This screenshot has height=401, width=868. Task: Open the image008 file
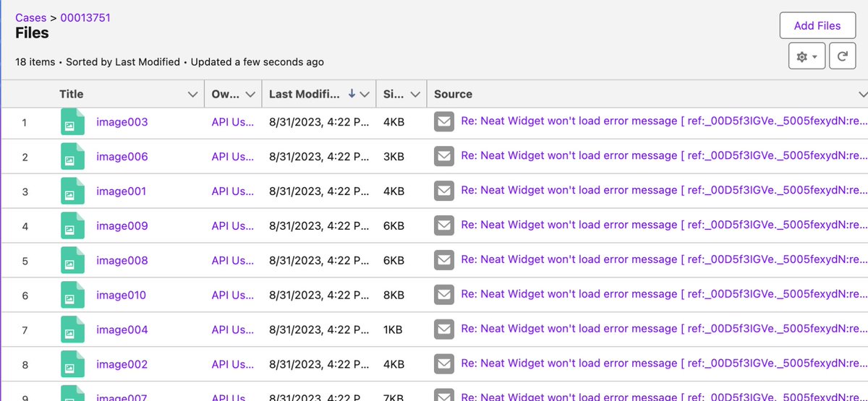[122, 261]
